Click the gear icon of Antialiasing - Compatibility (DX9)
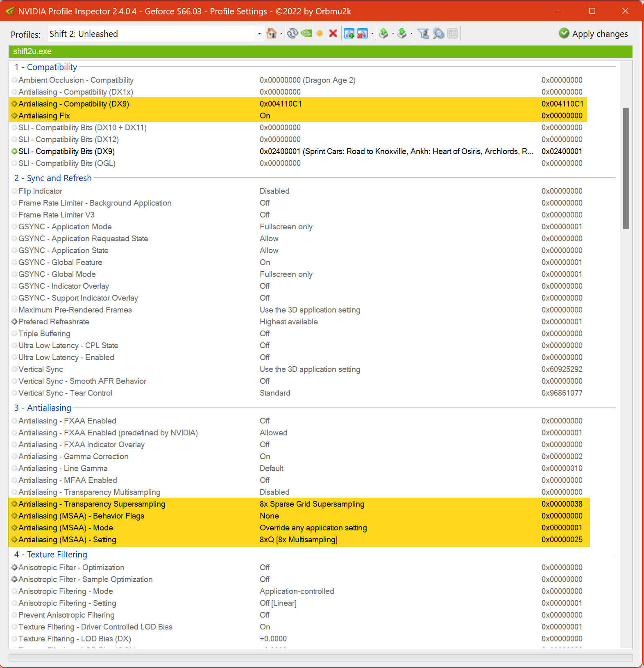Image resolution: width=644 pixels, height=668 pixels. 14,104
